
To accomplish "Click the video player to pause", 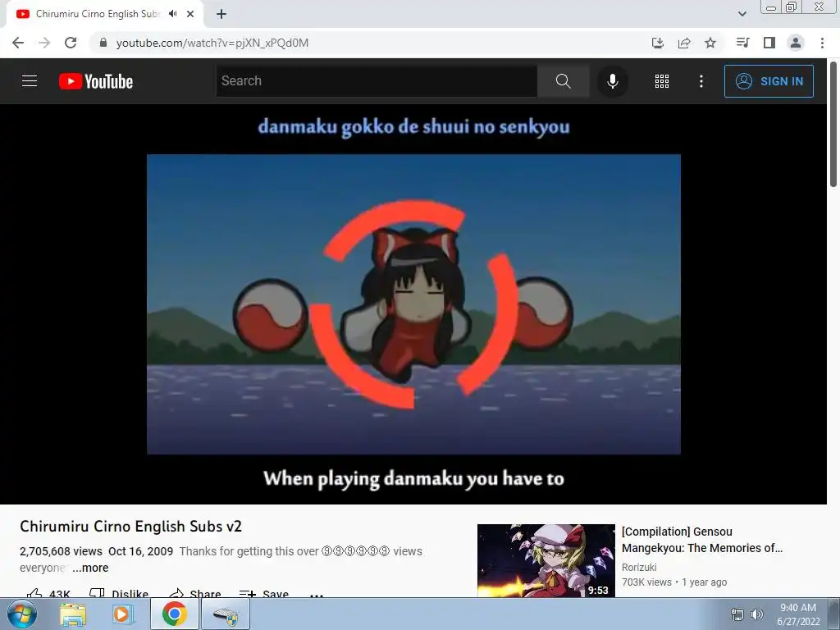I will (x=413, y=304).
